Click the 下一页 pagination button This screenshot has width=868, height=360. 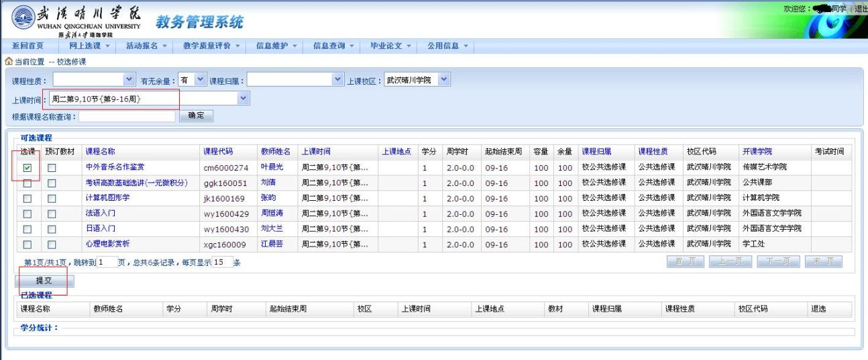[778, 261]
